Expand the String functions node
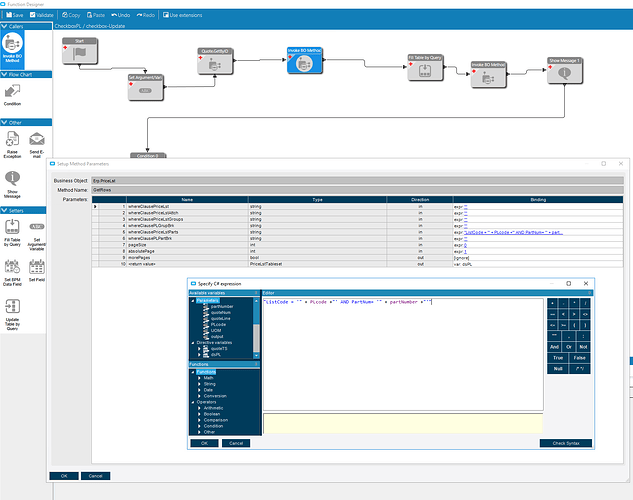This screenshot has height=500, width=633. click(x=199, y=384)
